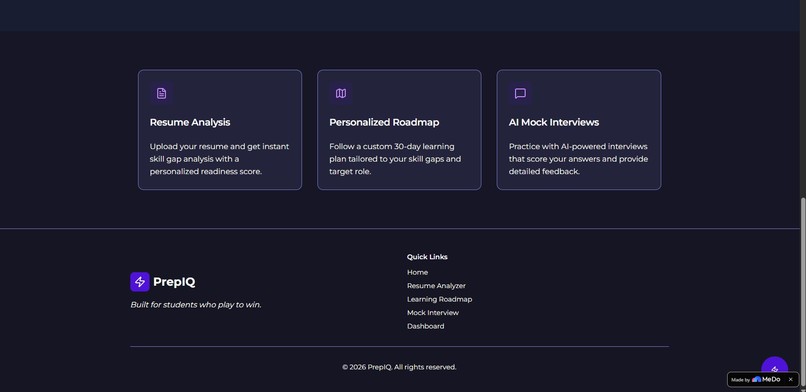This screenshot has width=806, height=392.
Task: Open the Home quick link
Action: (x=417, y=272)
